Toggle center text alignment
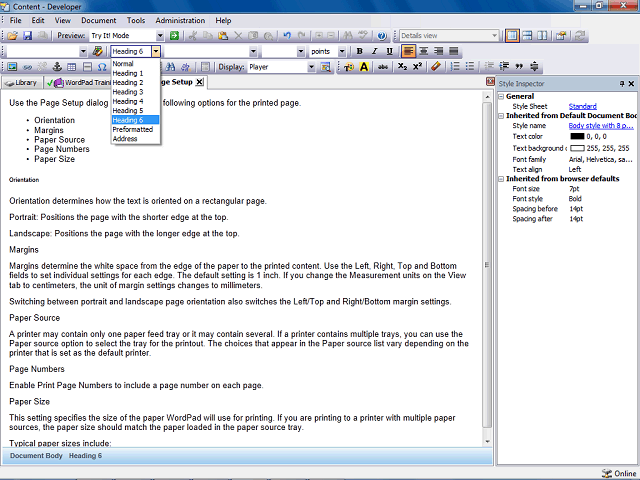Viewport: 640px width, 480px height. click(424, 51)
